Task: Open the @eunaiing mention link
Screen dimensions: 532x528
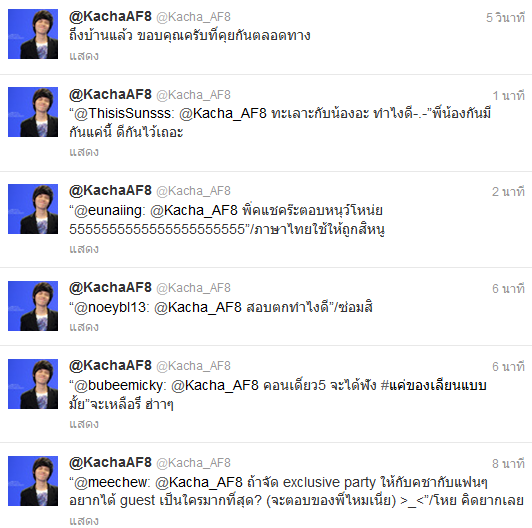Action: (108, 211)
